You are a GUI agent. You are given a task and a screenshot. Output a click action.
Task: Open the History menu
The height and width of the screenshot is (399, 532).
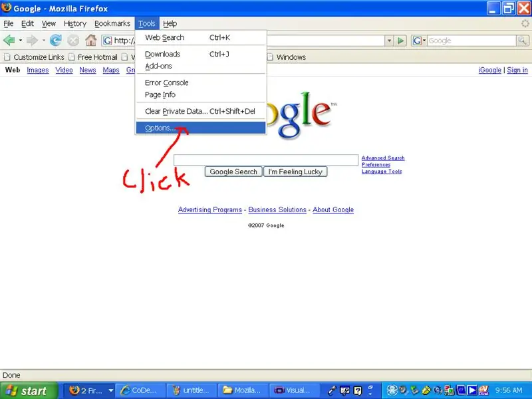click(x=75, y=23)
